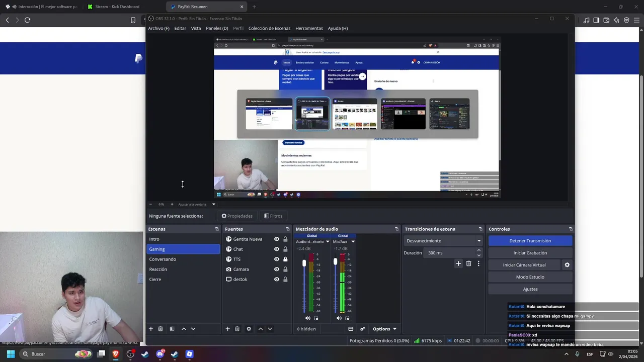Viewport: 644px width, 362px height.
Task: Mute the desktop audio speaker icon
Action: click(x=308, y=318)
